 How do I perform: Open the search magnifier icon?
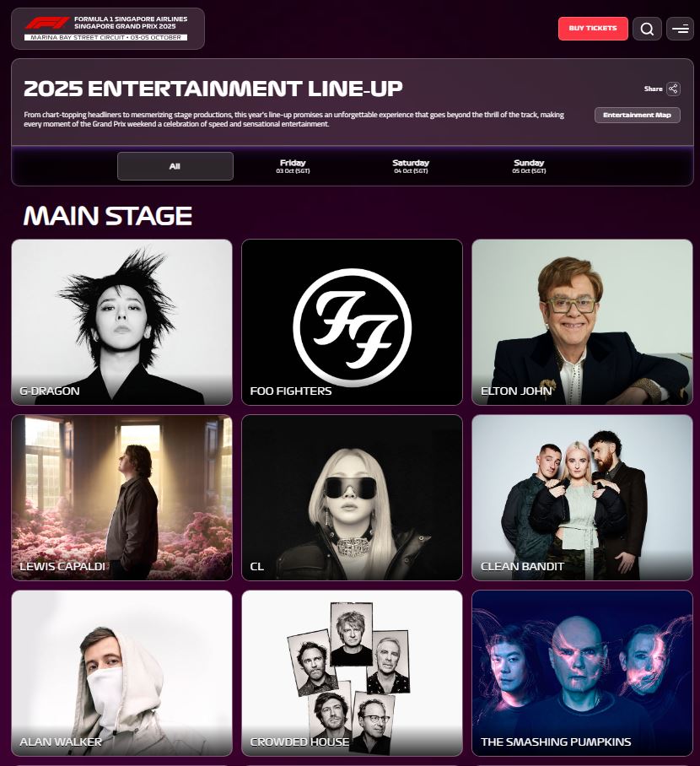pos(647,29)
